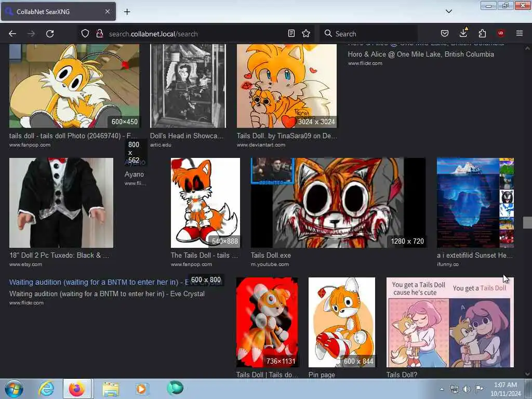Viewport: 532px width, 399px height.
Task: View site security lock information
Action: pyautogui.click(x=99, y=34)
